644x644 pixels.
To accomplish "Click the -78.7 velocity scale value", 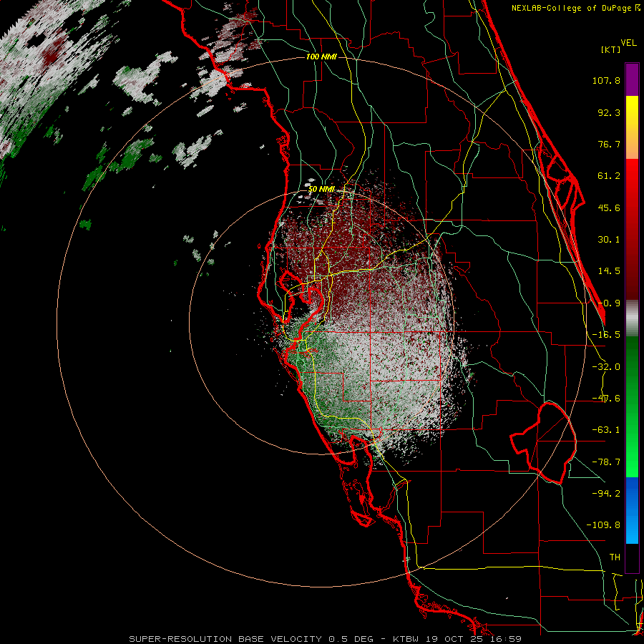I will [606, 462].
